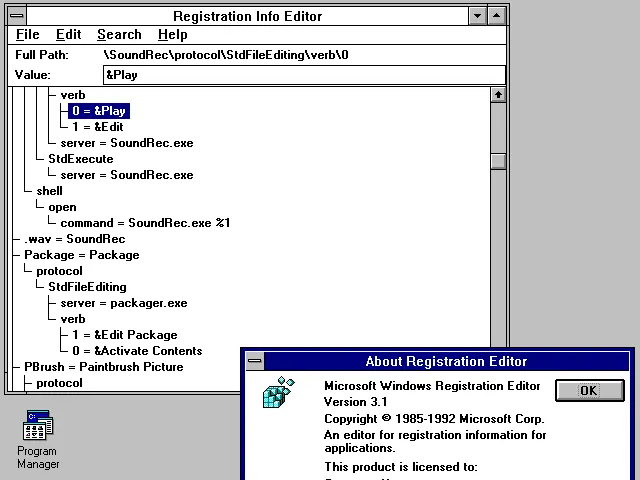Select the '.wav = SoundRec' entry
The image size is (640, 480).
75,239
